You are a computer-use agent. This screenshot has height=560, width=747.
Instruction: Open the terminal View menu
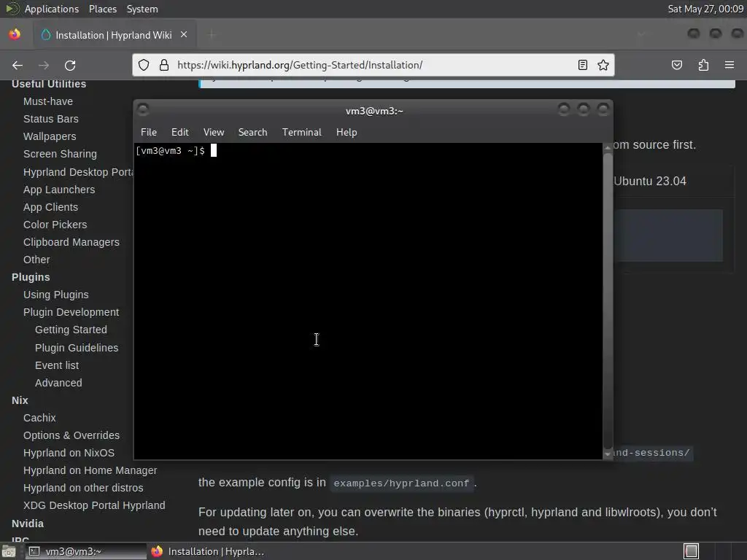click(214, 133)
